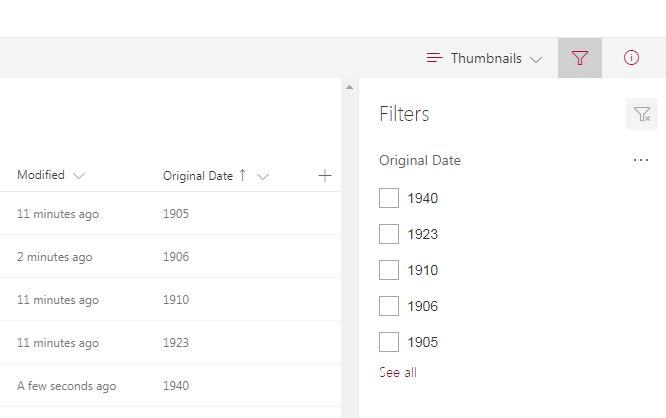Expand the Thumbnails view dropdown chevron
Viewport: 666px width, 418px height.
tap(536, 59)
